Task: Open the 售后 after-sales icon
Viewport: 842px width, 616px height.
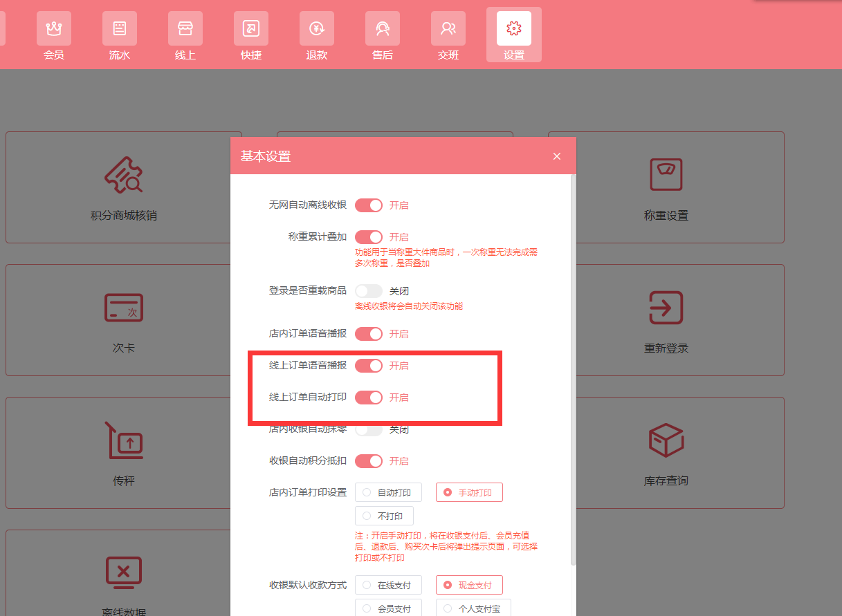Action: pyautogui.click(x=383, y=29)
